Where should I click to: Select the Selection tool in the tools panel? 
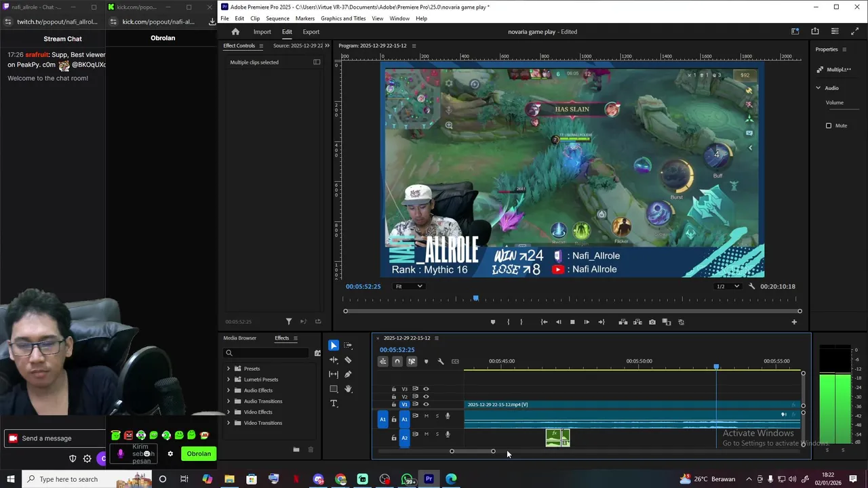coord(334,346)
